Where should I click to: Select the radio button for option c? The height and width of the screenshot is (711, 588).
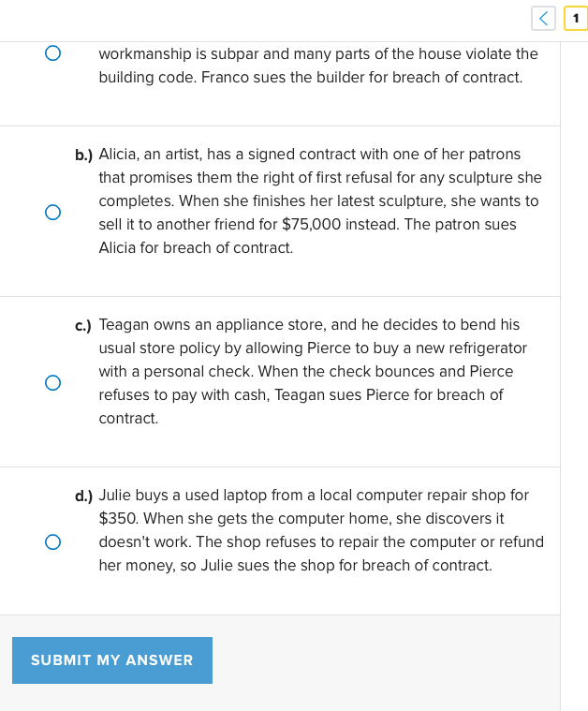pos(53,382)
